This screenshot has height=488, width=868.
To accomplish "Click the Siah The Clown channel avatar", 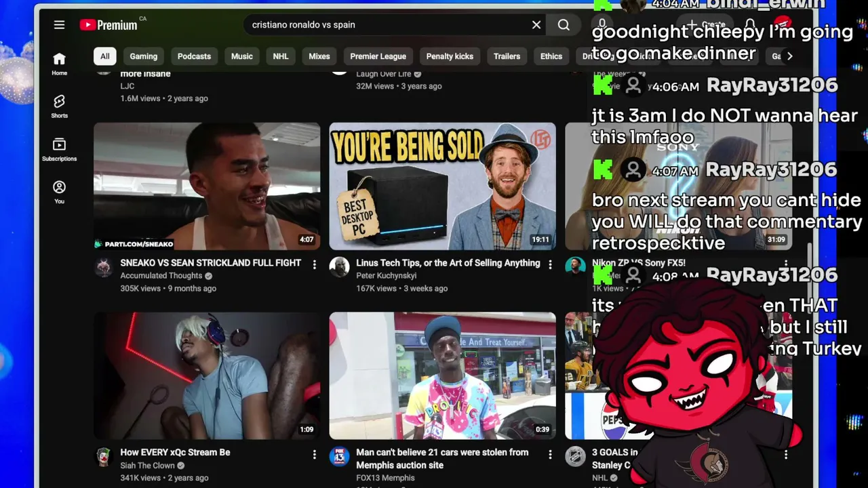I will [x=104, y=457].
